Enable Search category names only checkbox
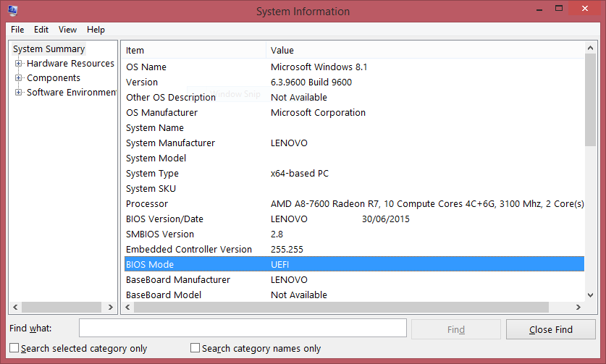The width and height of the screenshot is (606, 364). [x=195, y=348]
